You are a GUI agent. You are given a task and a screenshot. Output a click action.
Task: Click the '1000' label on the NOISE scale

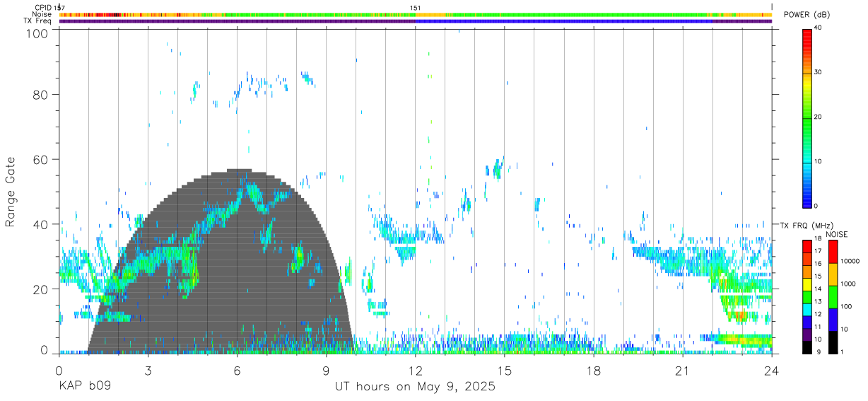[x=848, y=284]
